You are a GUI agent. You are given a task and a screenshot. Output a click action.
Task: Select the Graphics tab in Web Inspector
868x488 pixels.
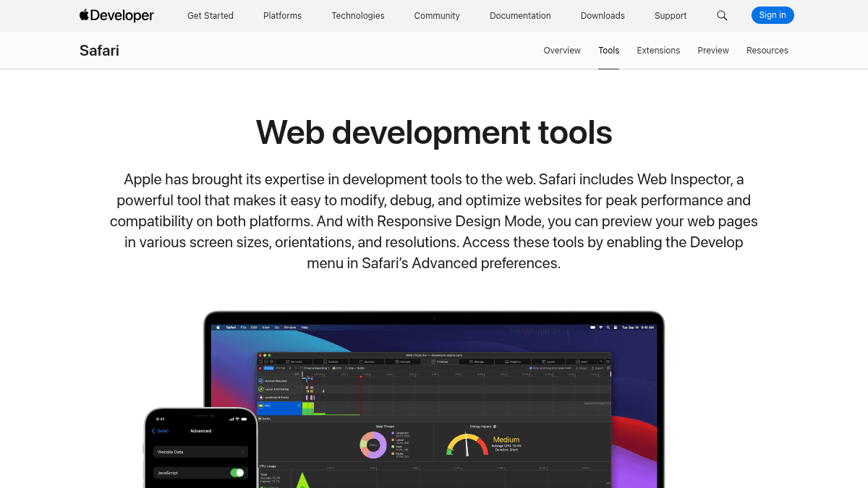click(x=513, y=361)
